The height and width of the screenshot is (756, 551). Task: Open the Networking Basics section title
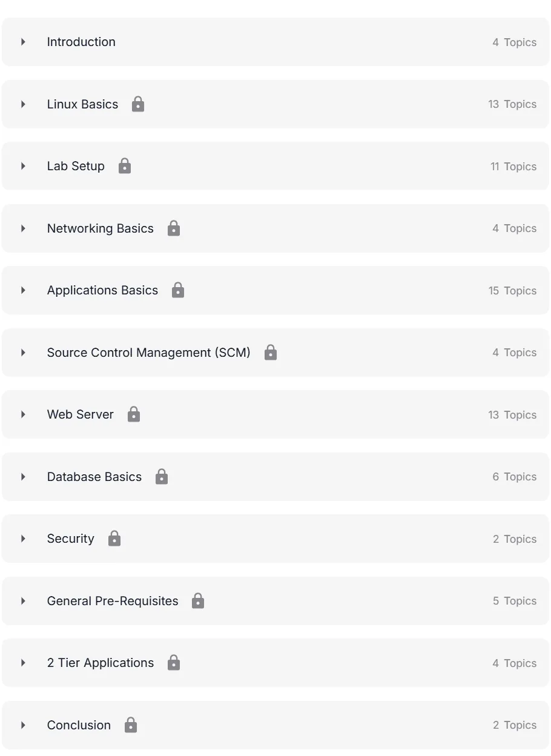click(101, 228)
